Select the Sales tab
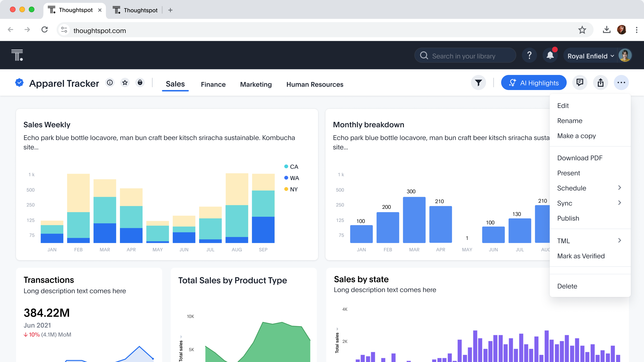 click(175, 84)
